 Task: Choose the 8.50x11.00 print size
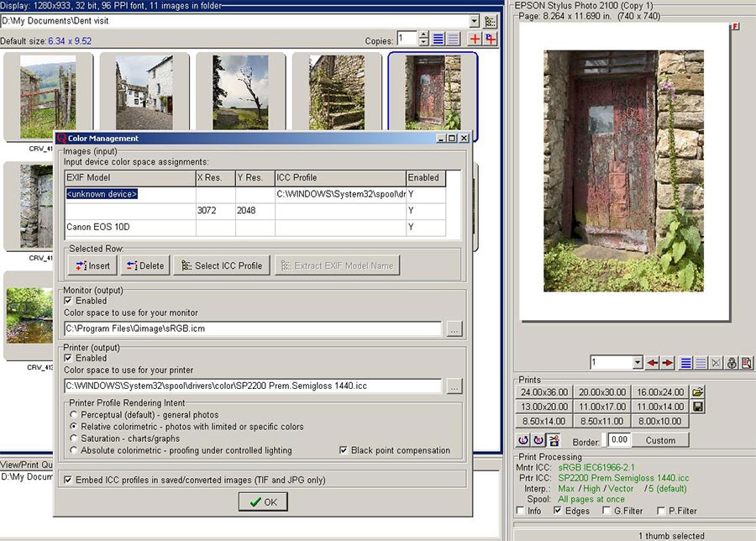click(601, 421)
